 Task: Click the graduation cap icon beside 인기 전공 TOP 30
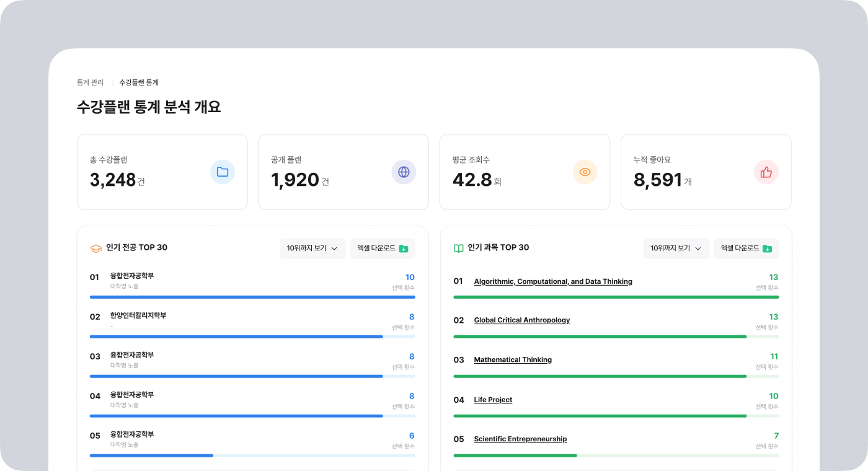pyautogui.click(x=95, y=248)
